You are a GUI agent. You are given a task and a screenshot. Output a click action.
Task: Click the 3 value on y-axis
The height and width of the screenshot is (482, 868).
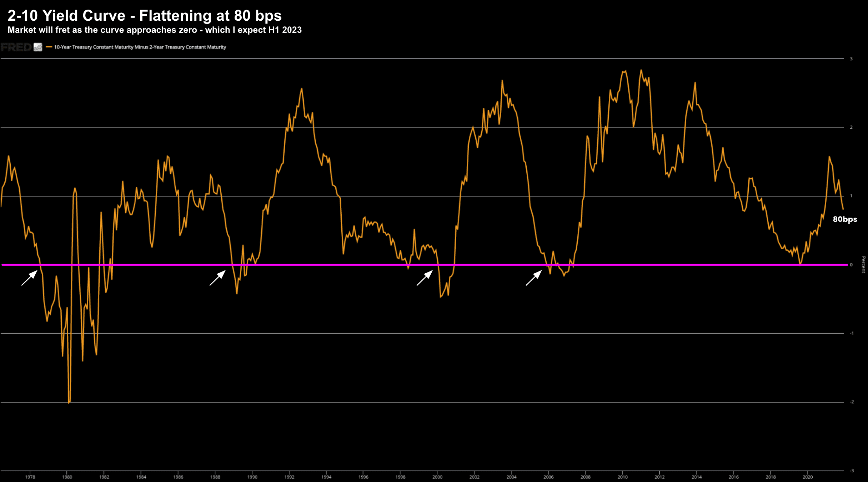(x=851, y=59)
